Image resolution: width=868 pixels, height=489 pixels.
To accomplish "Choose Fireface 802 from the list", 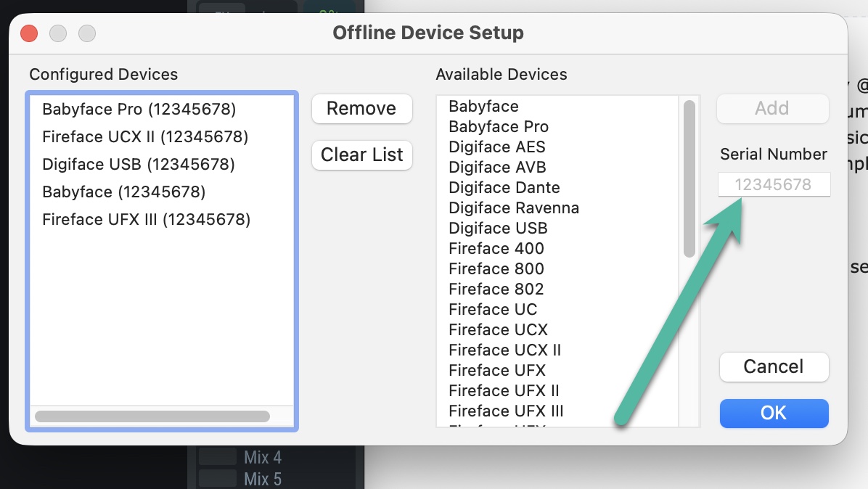I will coord(558,289).
